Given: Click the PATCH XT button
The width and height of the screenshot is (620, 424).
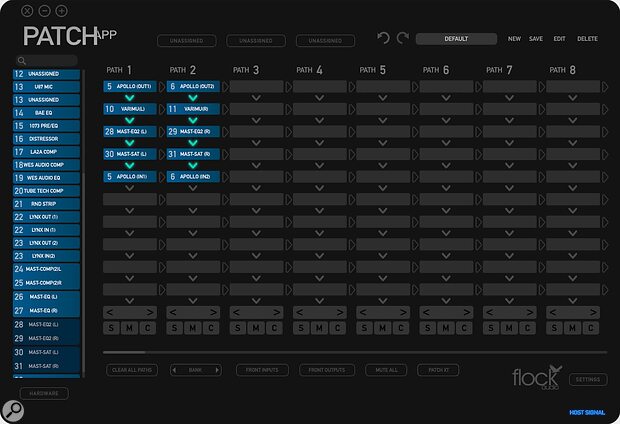Looking at the screenshot, I should click(438, 370).
